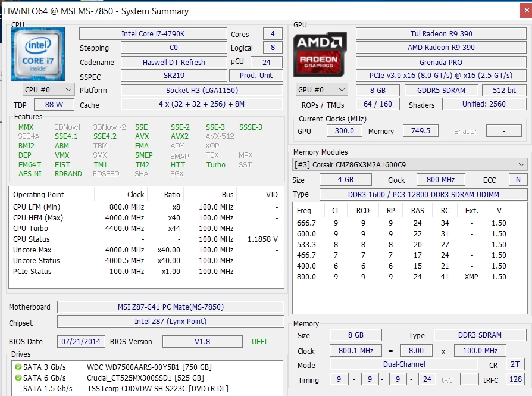
Task: Click the memory module clock 800 MHz field
Action: point(441,180)
